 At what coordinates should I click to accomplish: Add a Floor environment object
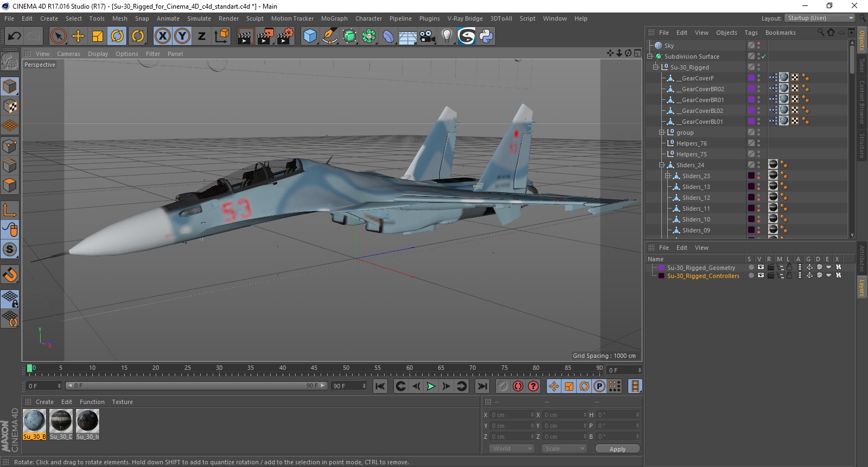point(408,36)
